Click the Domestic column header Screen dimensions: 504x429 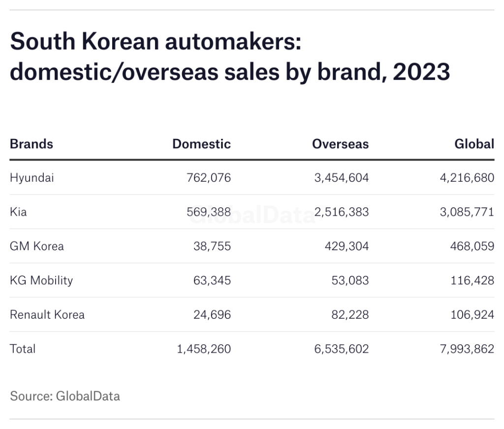pyautogui.click(x=201, y=144)
